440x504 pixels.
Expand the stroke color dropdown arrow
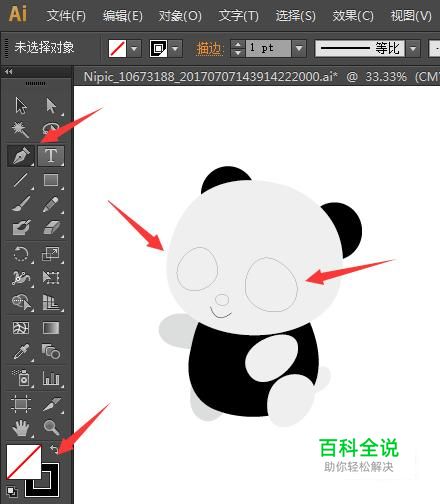point(175,49)
